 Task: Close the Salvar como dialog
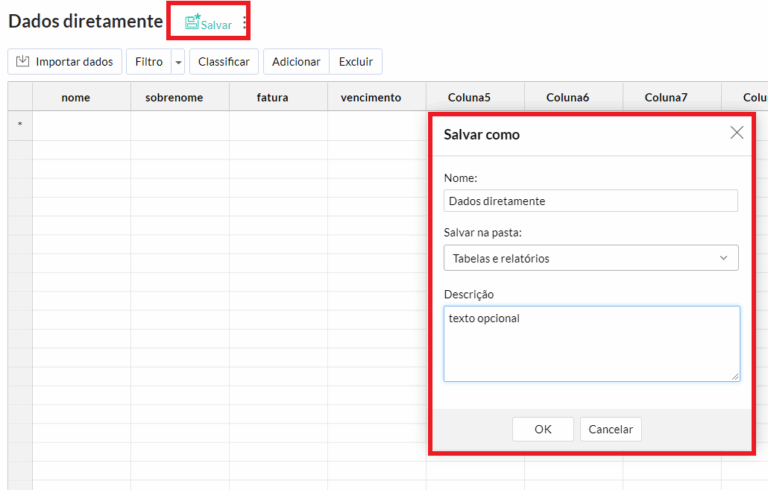(737, 132)
